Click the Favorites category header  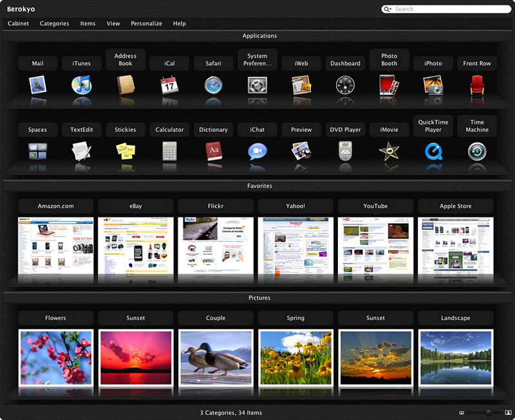tap(259, 186)
